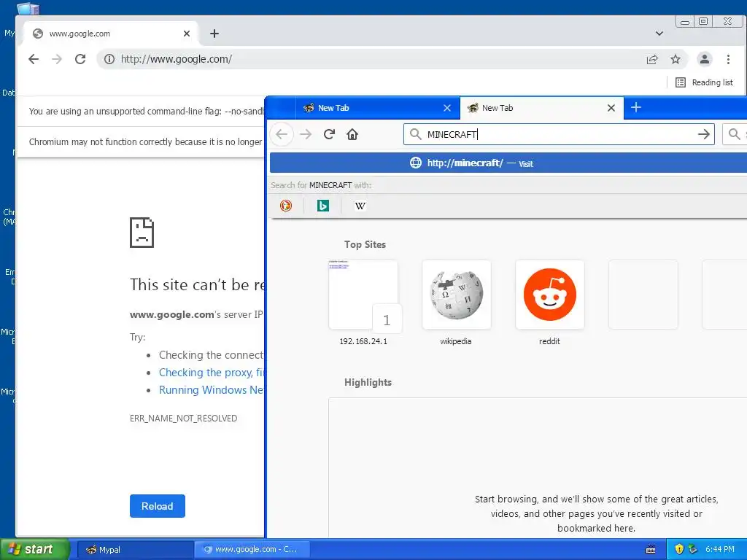Click Chromium's forward arrow button
Viewport: 747px width, 560px height.
pyautogui.click(x=57, y=59)
